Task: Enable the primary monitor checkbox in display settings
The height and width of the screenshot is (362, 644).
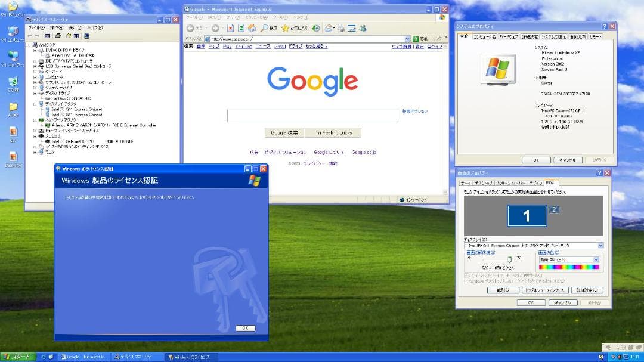Action: coord(466,275)
